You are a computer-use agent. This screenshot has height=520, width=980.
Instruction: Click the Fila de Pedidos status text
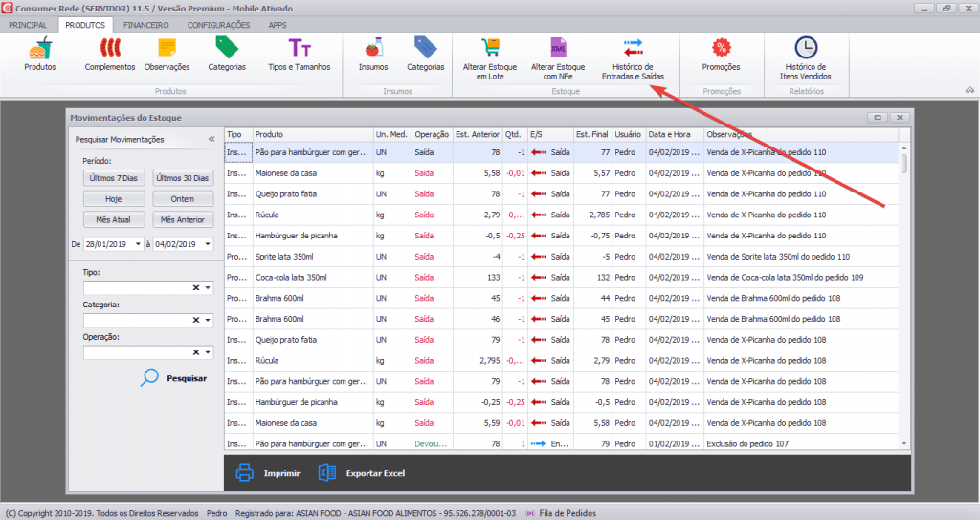[568, 513]
